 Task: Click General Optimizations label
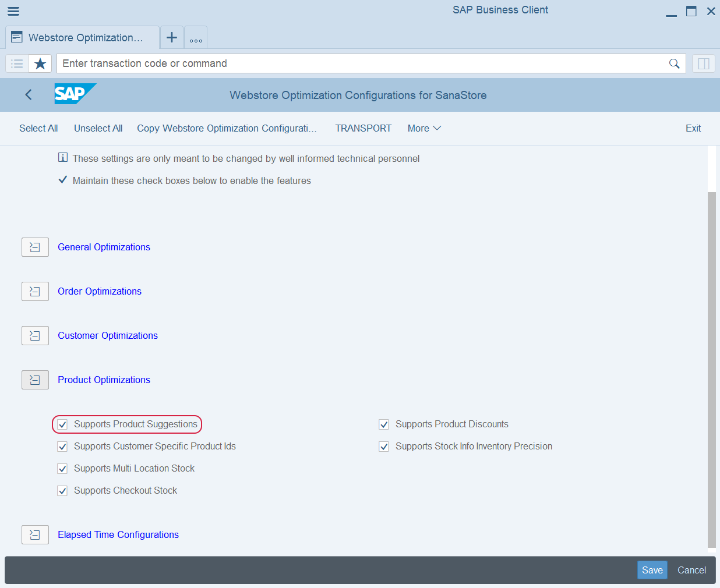(104, 247)
